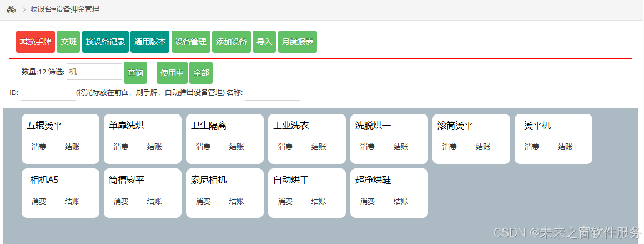Click 消费 on the 相机A5 card
This screenshot has height=244, width=644.
tap(39, 201)
